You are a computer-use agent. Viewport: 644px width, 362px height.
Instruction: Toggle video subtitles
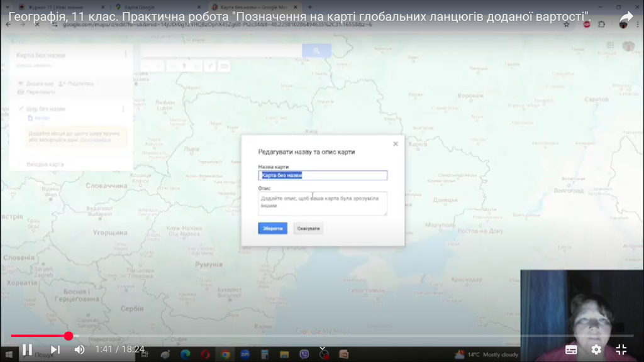pyautogui.click(x=571, y=349)
